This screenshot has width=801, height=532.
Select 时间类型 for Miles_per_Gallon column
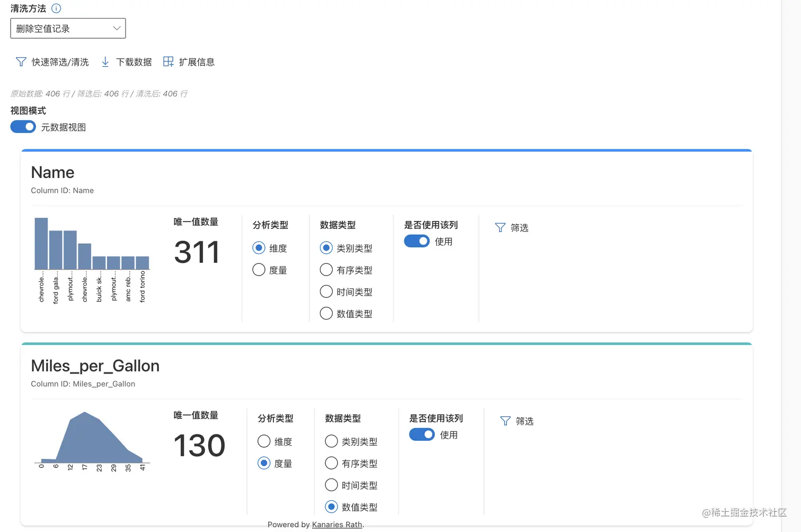coord(331,485)
